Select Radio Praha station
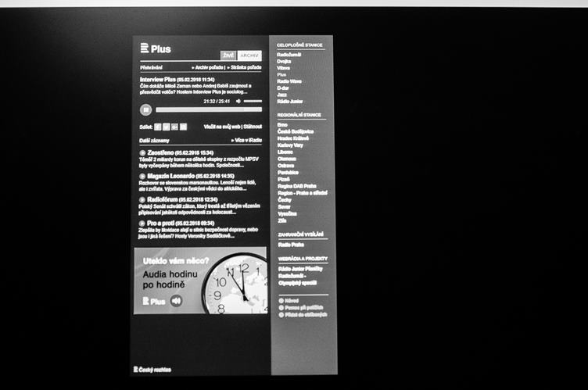This screenshot has height=390, width=588. pyautogui.click(x=291, y=245)
